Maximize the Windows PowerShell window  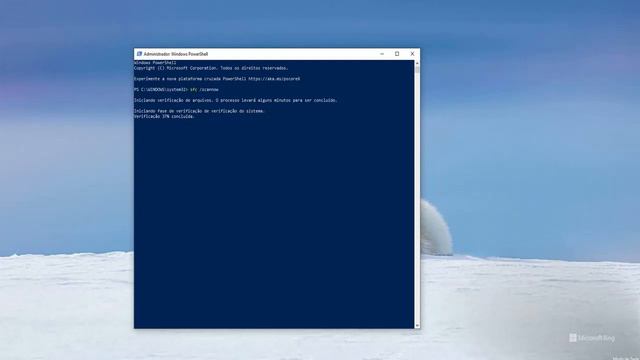click(397, 54)
